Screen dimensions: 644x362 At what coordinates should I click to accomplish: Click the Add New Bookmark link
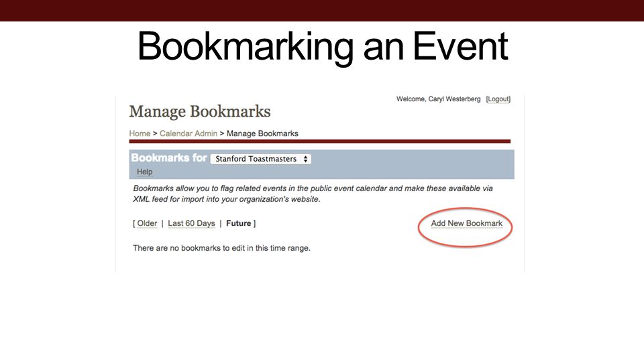pos(467,223)
